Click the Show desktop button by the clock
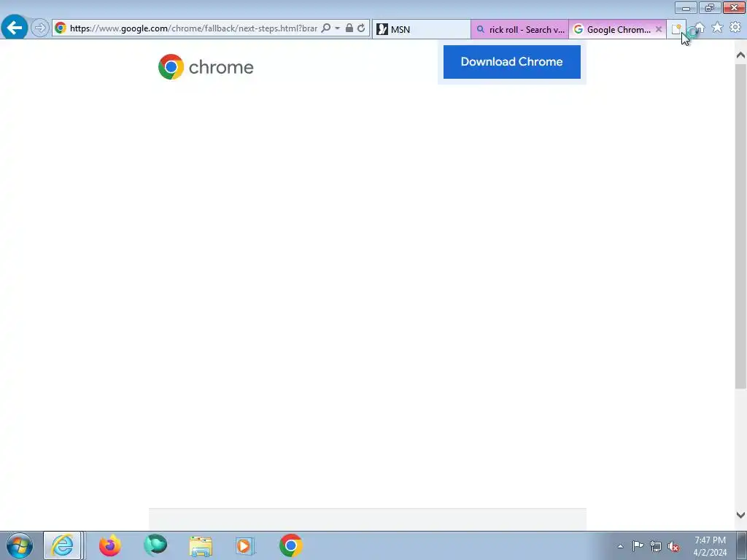This screenshot has height=560, width=747. 742,545
